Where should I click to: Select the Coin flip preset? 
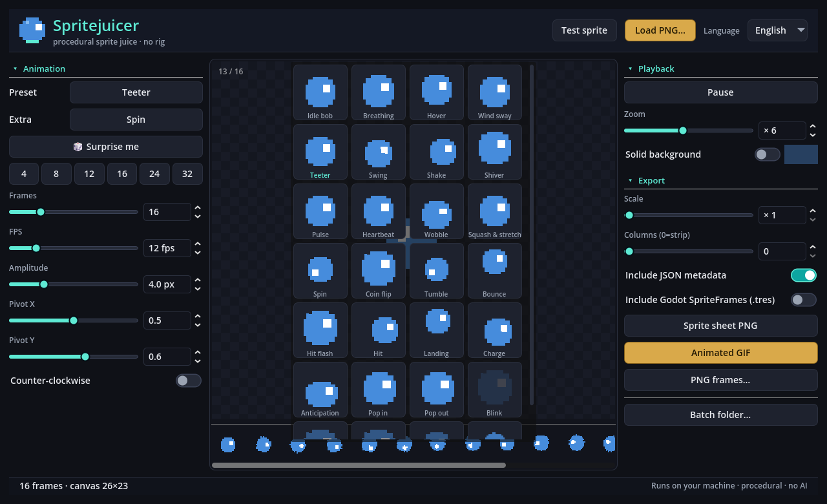pyautogui.click(x=378, y=271)
